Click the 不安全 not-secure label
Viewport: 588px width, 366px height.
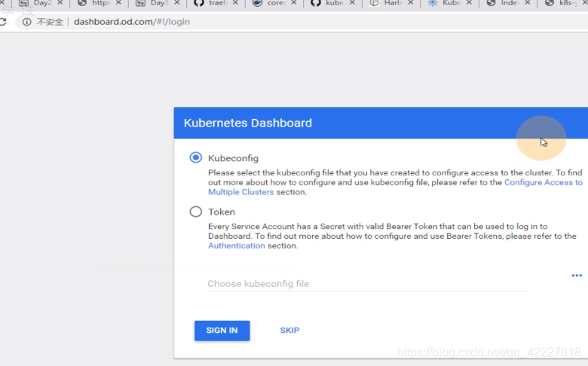click(50, 22)
